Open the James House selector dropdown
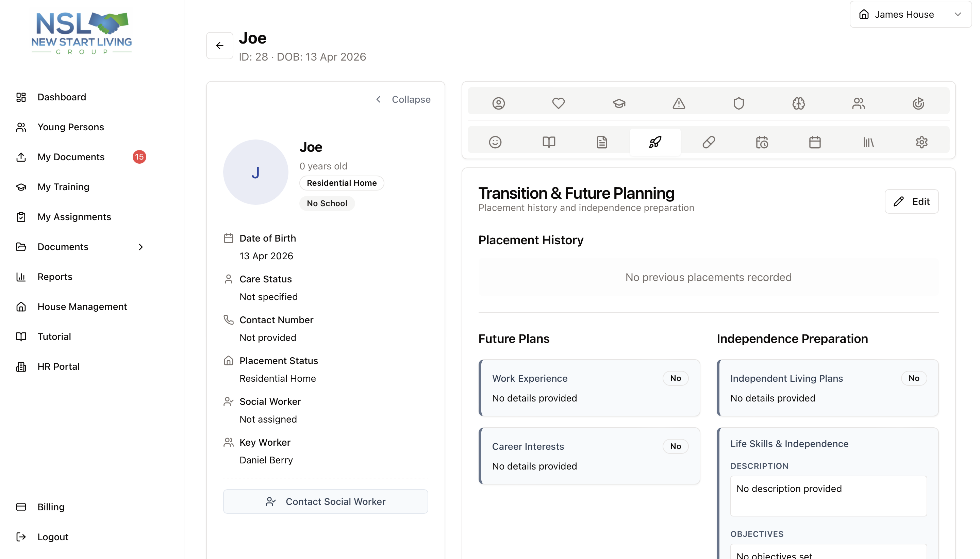This screenshot has width=980, height=559. pos(911,14)
